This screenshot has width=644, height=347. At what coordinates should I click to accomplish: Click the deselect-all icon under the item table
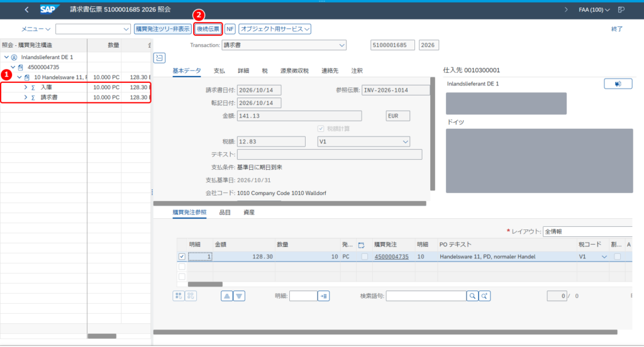(x=191, y=295)
